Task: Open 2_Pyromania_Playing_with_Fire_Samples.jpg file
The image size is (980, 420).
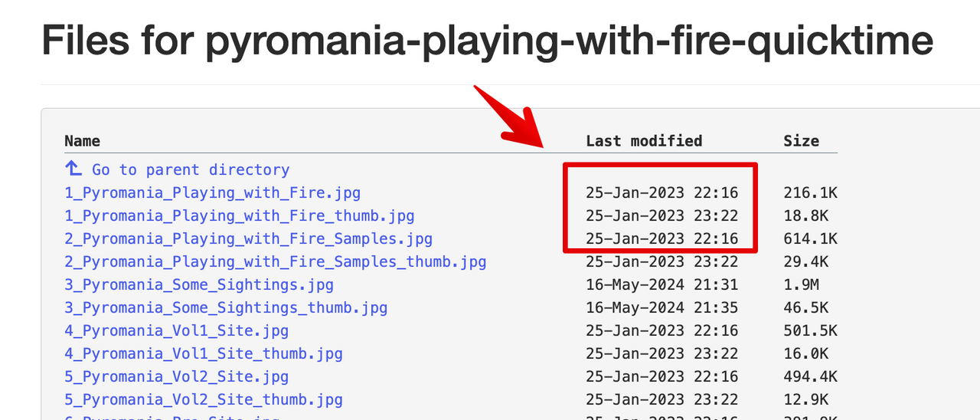Action: pyautogui.click(x=248, y=239)
